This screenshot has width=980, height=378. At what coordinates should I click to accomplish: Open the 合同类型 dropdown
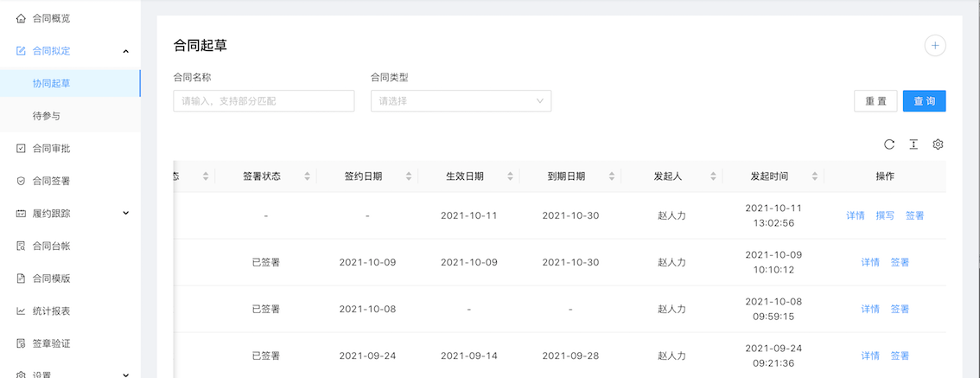461,101
